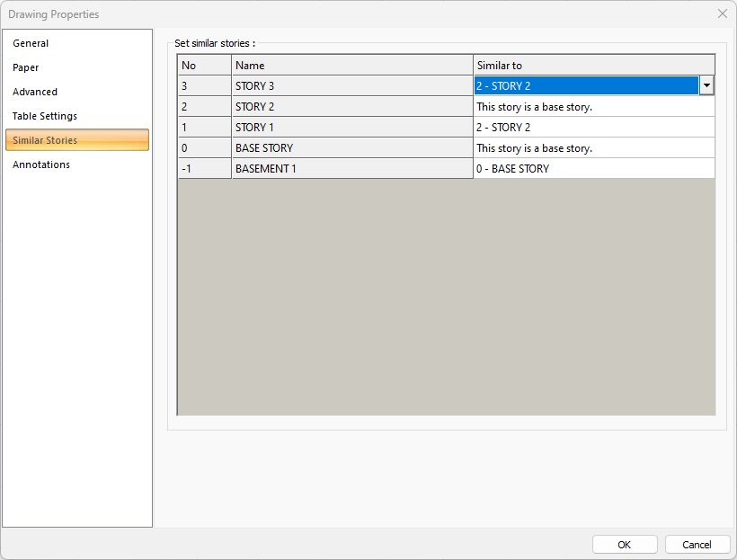Open Table Settings in sidebar

pos(45,116)
